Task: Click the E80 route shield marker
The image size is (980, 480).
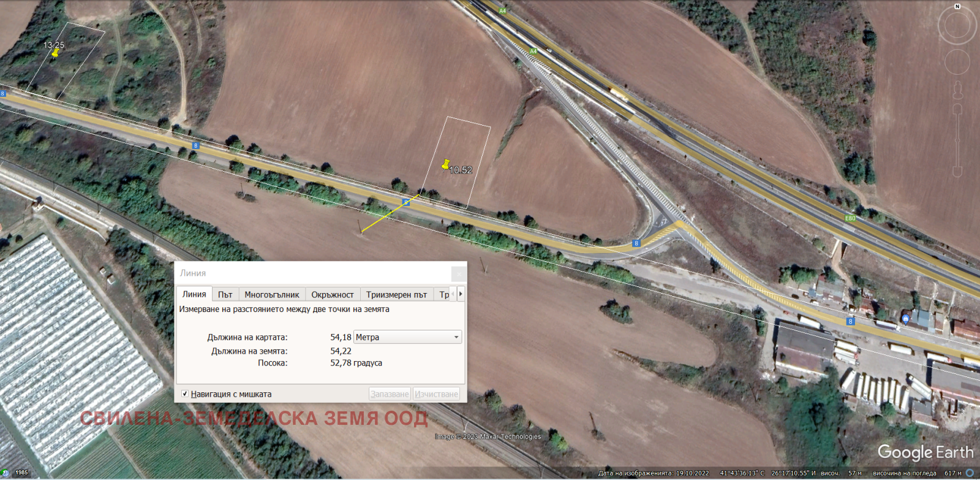Action: click(x=850, y=218)
